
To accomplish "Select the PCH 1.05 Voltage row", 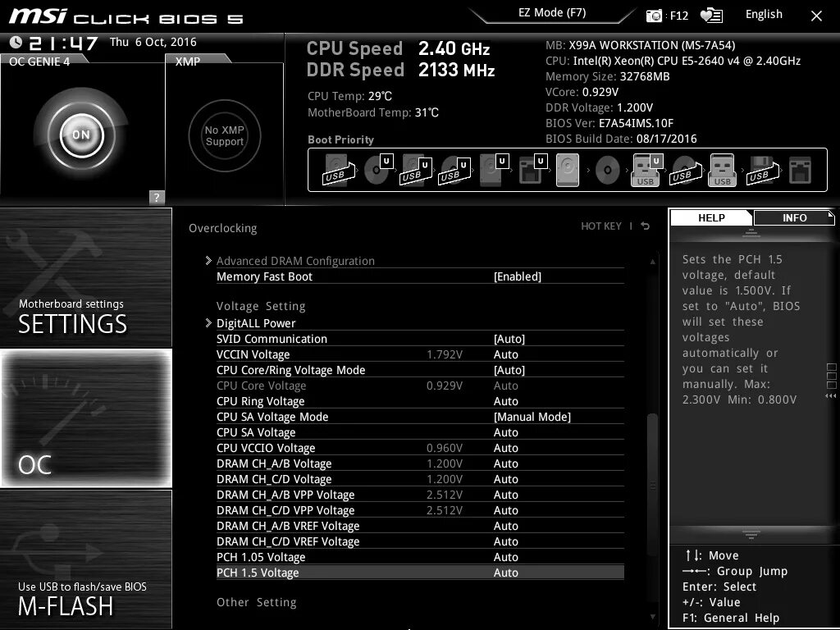I will pyautogui.click(x=420, y=557).
